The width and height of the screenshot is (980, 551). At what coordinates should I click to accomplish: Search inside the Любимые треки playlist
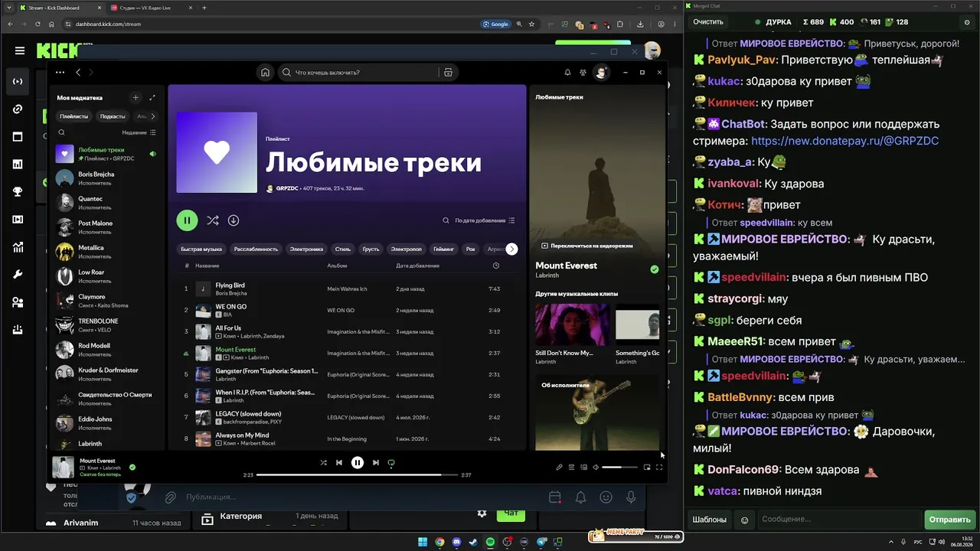446,220
